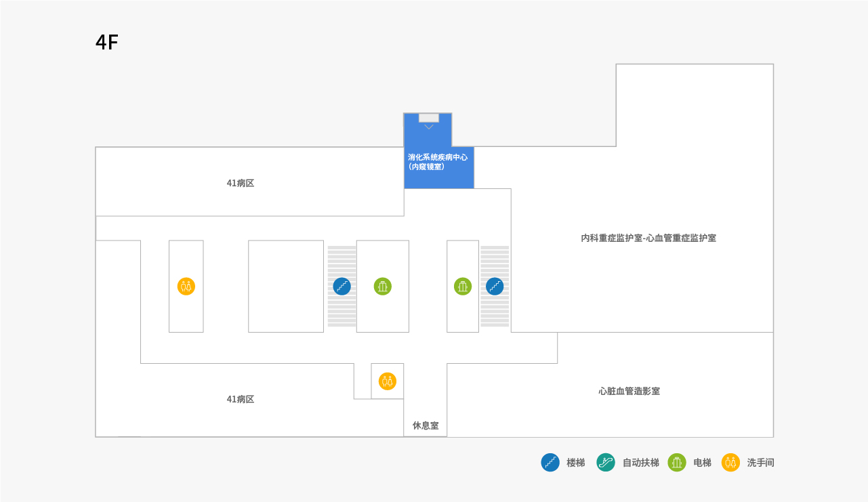Select the stairs icon beside the ICU wall
Screen dimensions: 868x502
coord(495,287)
